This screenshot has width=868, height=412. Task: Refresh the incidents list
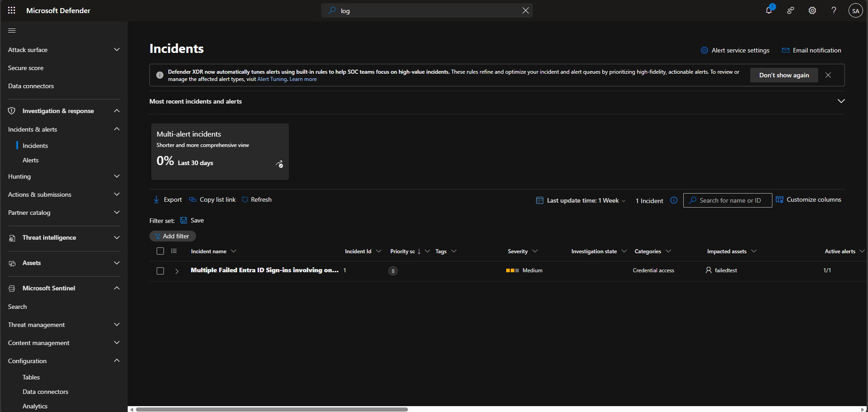(x=257, y=199)
